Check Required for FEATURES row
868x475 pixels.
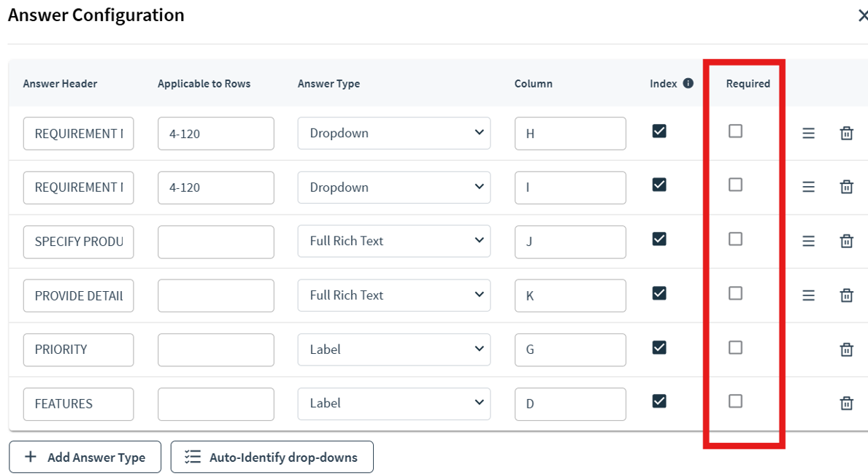(735, 401)
